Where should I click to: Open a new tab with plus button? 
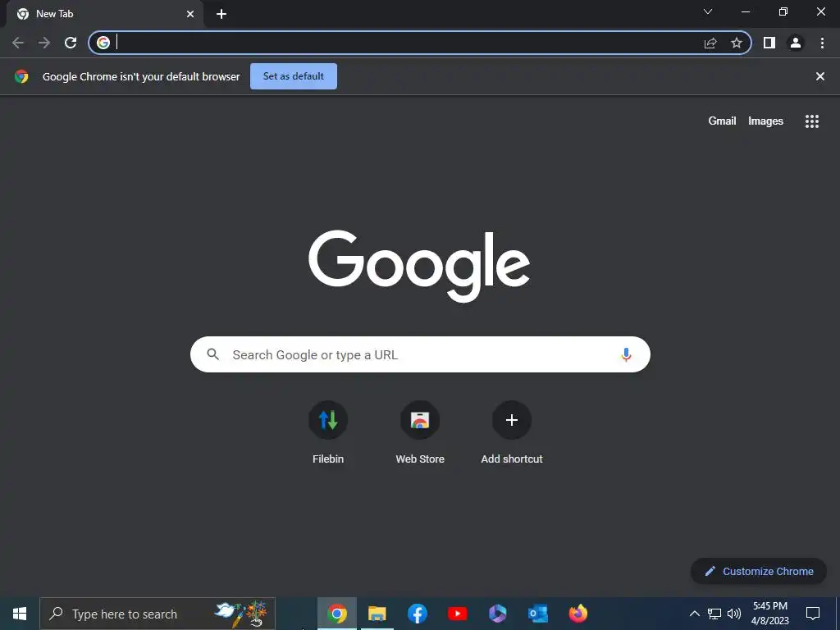(x=221, y=14)
